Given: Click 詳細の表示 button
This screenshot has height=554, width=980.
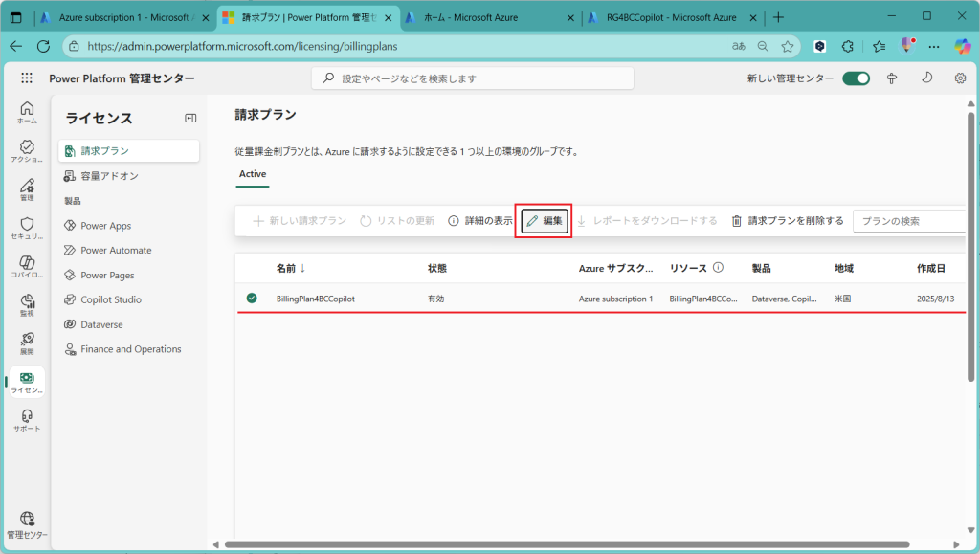Looking at the screenshot, I should click(480, 220).
